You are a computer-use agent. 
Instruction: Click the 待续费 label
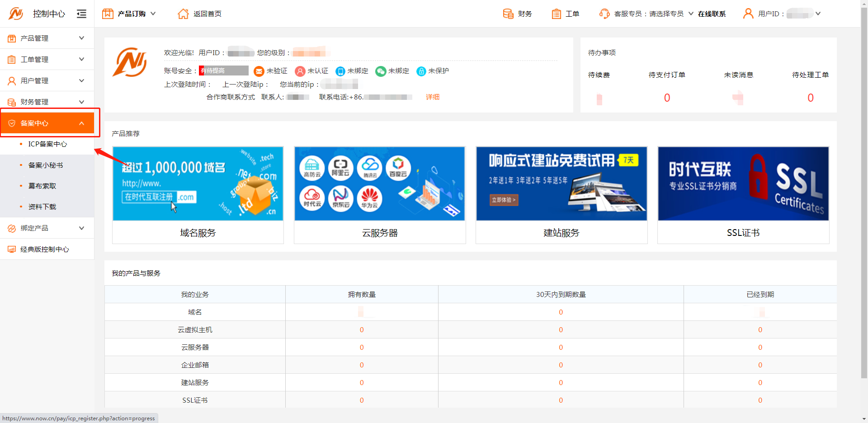[599, 75]
